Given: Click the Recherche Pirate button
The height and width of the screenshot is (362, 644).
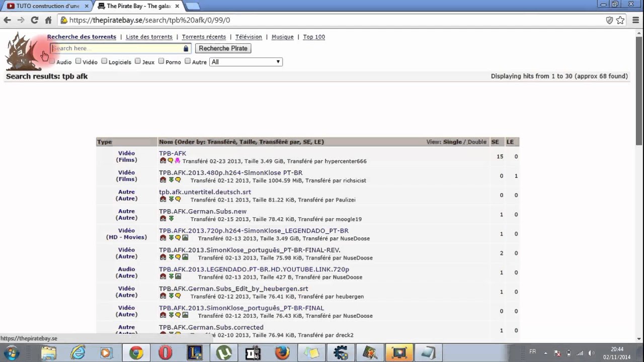Looking at the screenshot, I should point(223,48).
